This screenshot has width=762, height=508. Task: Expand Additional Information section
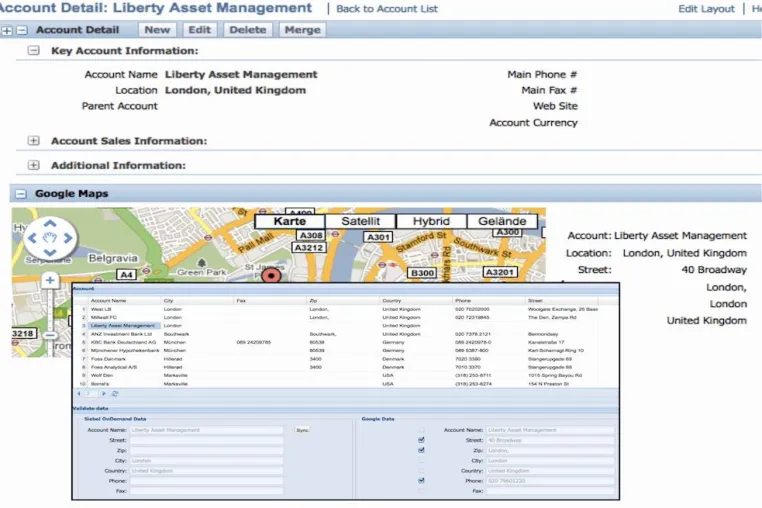pyautogui.click(x=34, y=165)
